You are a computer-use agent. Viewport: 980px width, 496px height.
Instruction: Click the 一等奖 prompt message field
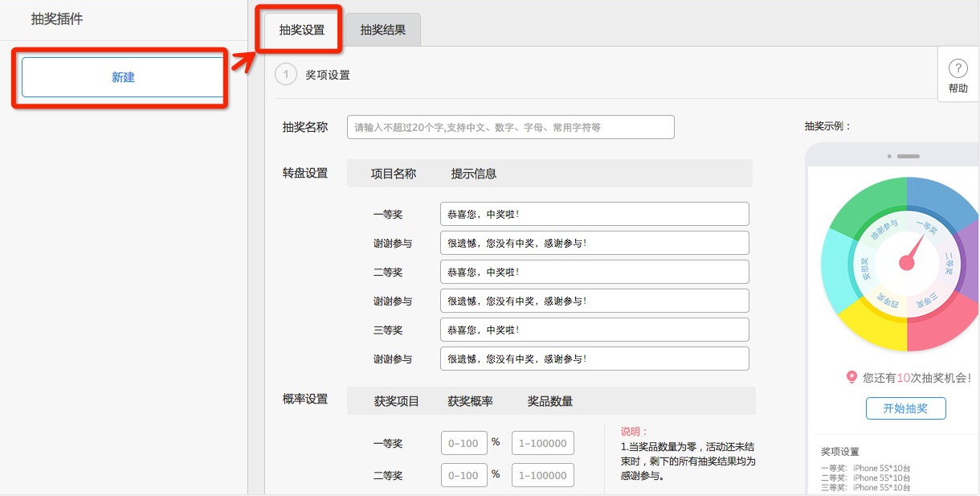pos(594,214)
